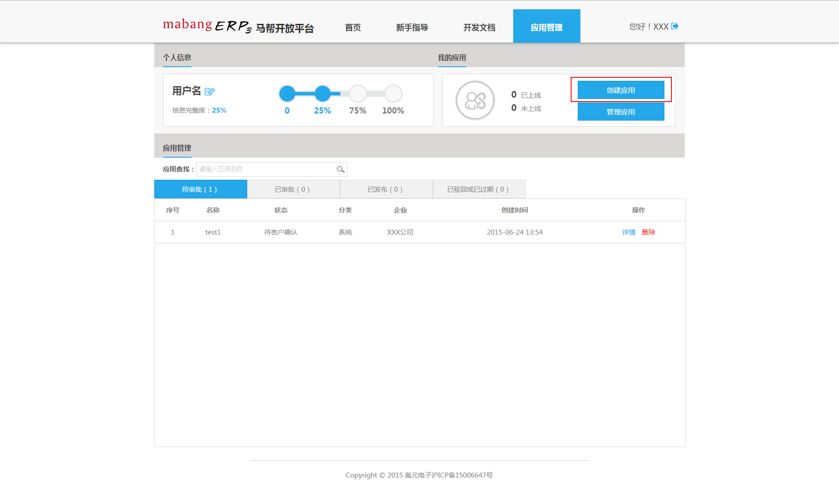The height and width of the screenshot is (504, 839).
Task: Click the 75% progress step circle
Action: coord(358,94)
